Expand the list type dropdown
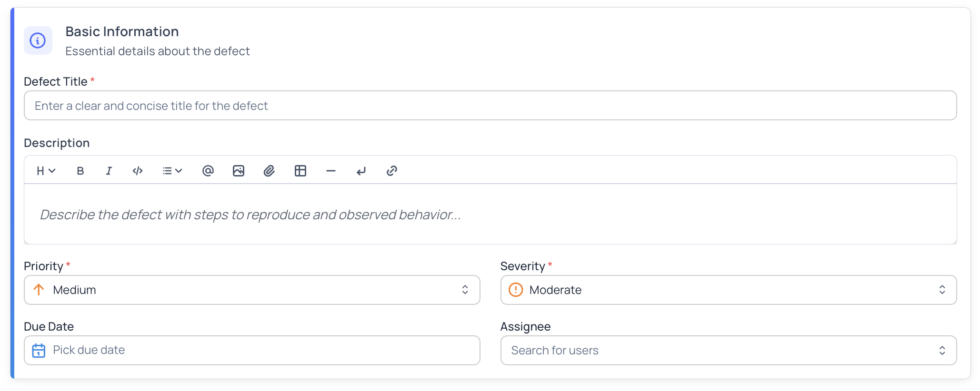 [x=172, y=171]
